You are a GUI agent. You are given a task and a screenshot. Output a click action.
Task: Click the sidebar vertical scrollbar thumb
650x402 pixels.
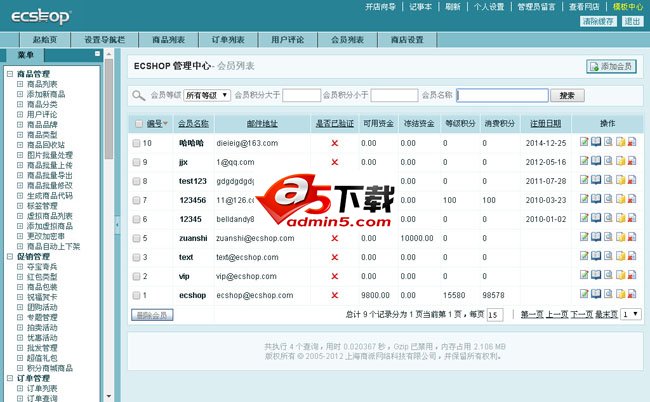click(x=109, y=109)
